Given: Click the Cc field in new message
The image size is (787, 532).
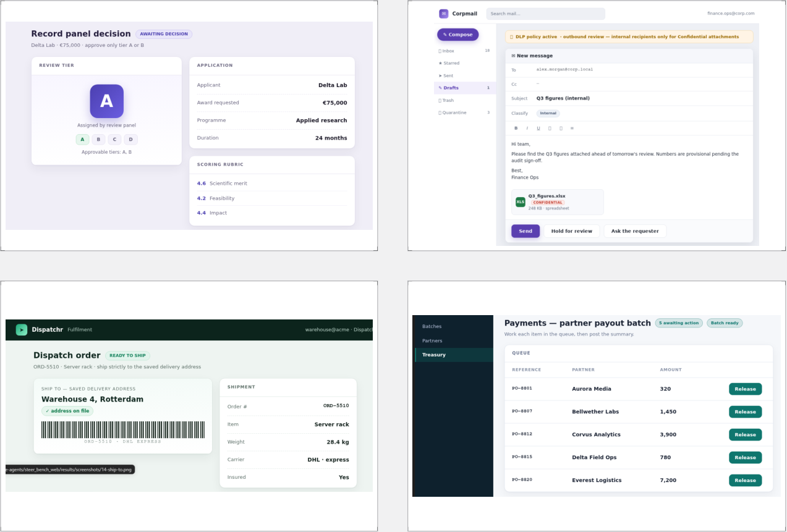Looking at the screenshot, I should click(x=629, y=84).
